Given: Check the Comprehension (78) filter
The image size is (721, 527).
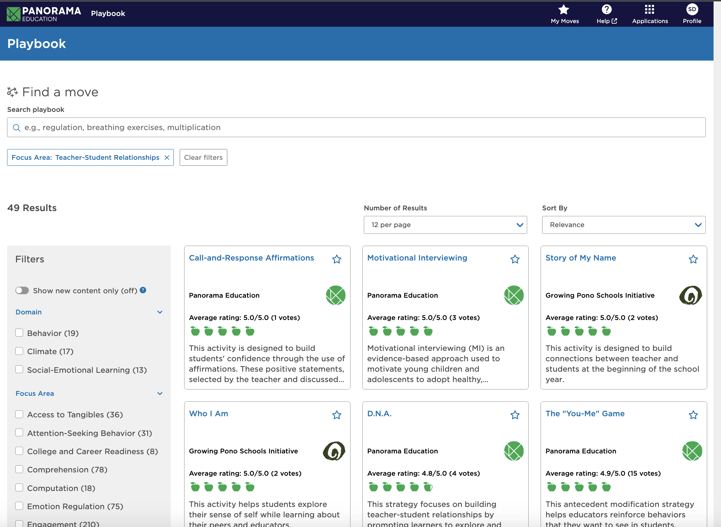Looking at the screenshot, I should coord(19,469).
